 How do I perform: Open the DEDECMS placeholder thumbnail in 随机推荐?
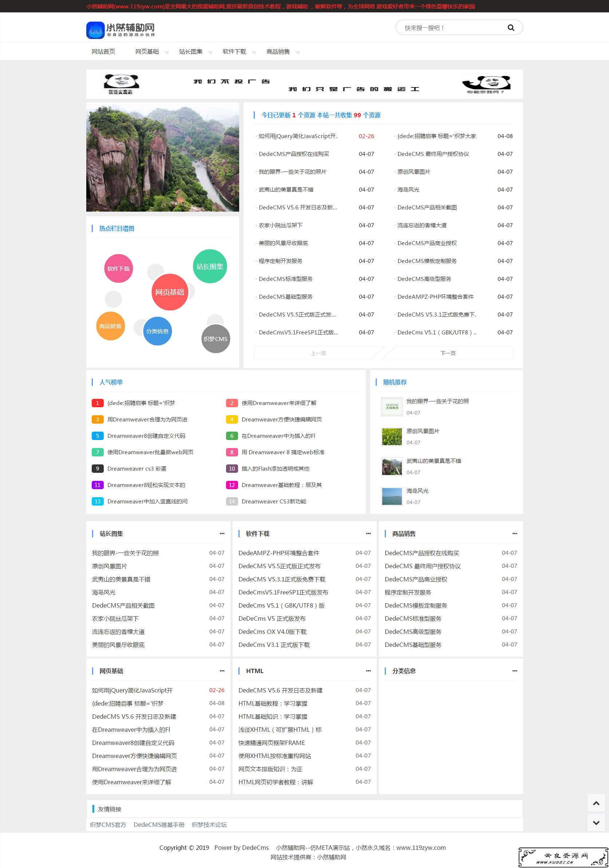392,407
